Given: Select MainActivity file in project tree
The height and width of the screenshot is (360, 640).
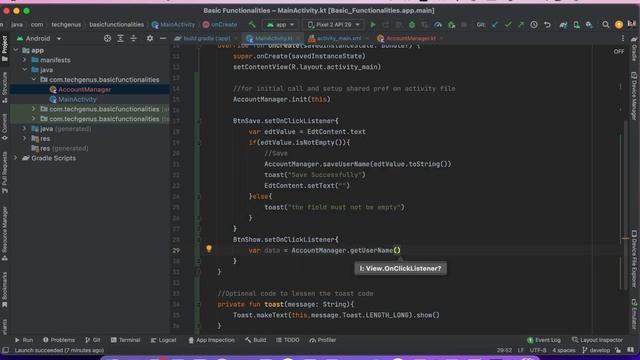Looking at the screenshot, I should tap(77, 99).
